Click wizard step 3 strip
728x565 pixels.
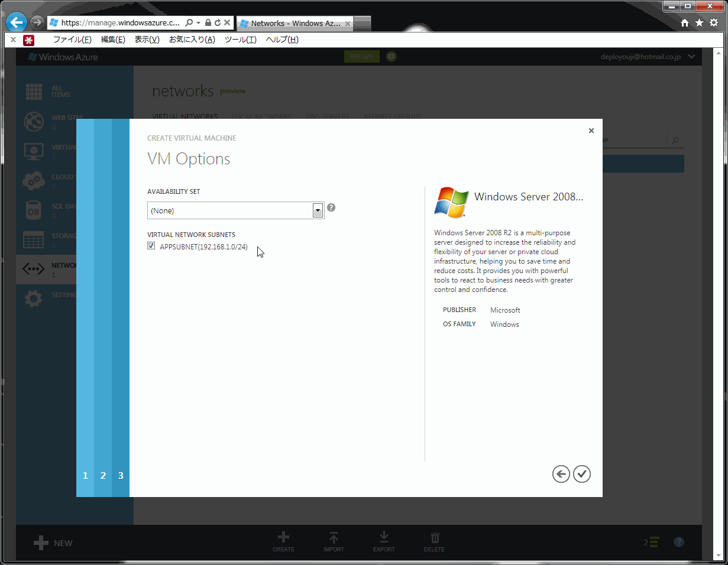point(121,308)
